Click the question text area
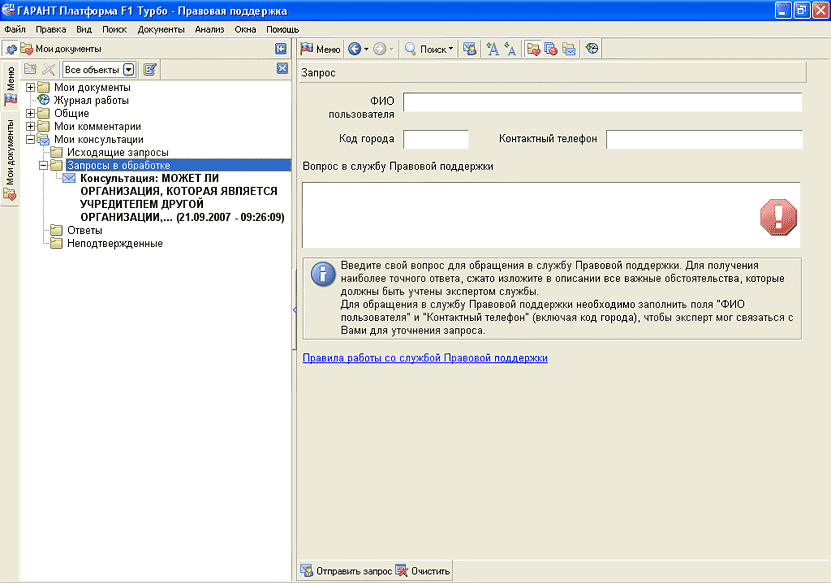The height and width of the screenshot is (583, 831). tap(551, 215)
